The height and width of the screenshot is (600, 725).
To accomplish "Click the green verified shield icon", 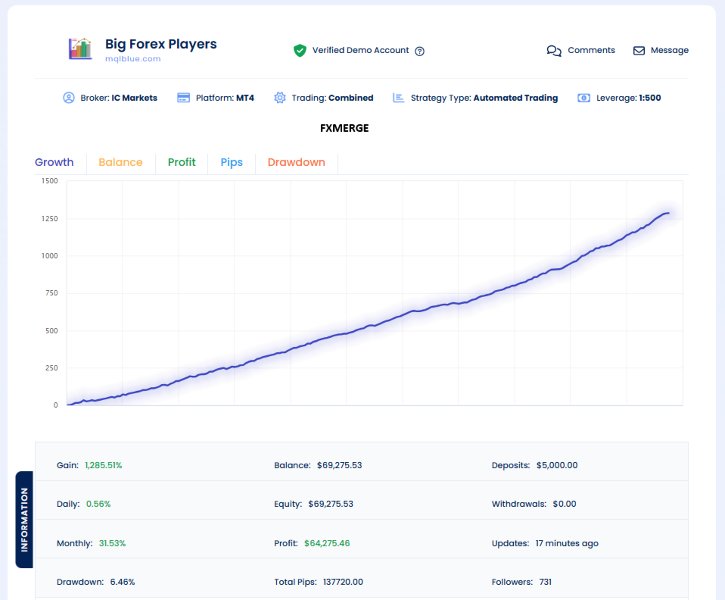I will 299,50.
